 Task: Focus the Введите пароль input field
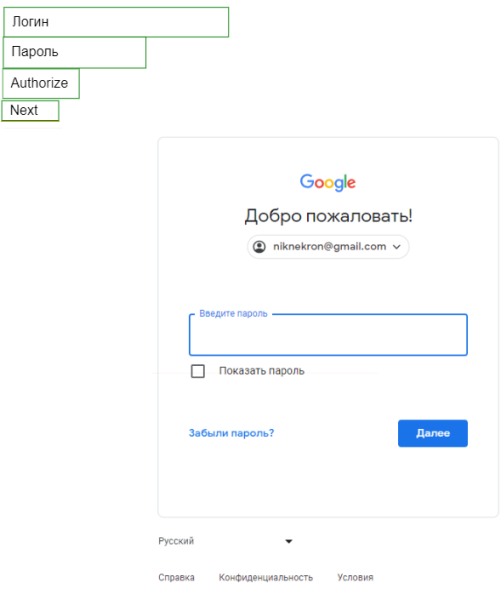click(x=328, y=335)
